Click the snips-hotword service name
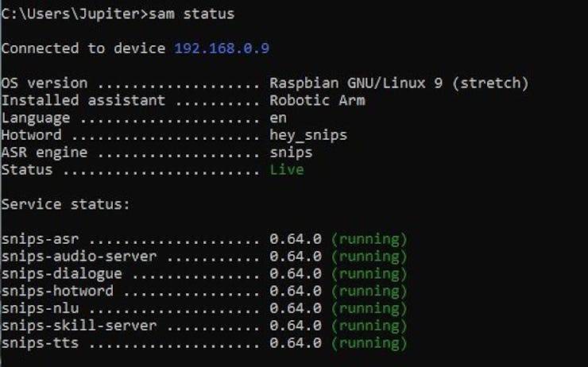Image resolution: width=588 pixels, height=367 pixels. 57,292
